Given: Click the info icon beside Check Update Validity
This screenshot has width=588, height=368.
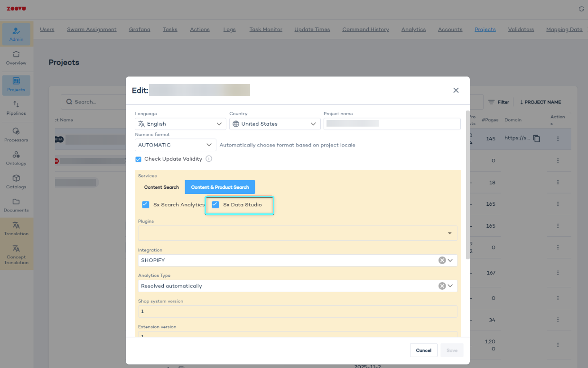Looking at the screenshot, I should click(x=209, y=159).
